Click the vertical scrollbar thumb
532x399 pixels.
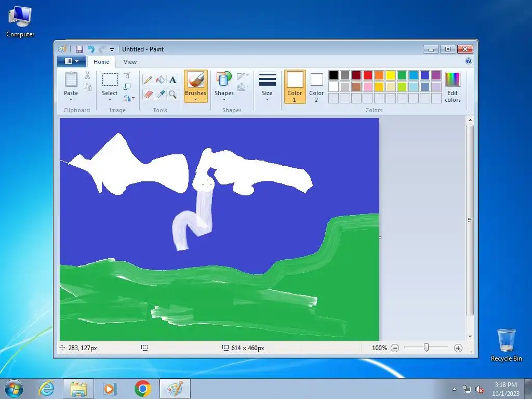click(470, 220)
